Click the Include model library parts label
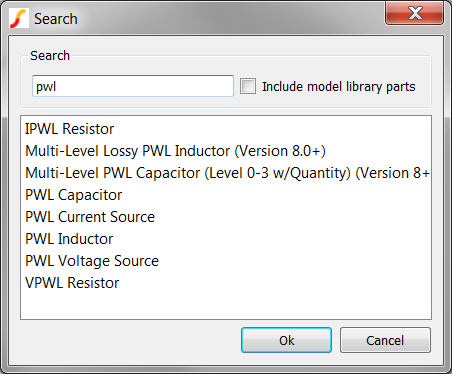 tap(339, 87)
